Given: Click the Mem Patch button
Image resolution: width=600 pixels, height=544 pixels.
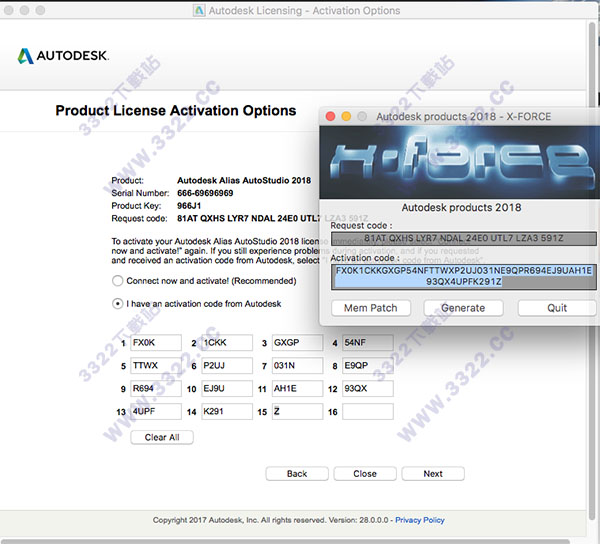Looking at the screenshot, I should [371, 308].
